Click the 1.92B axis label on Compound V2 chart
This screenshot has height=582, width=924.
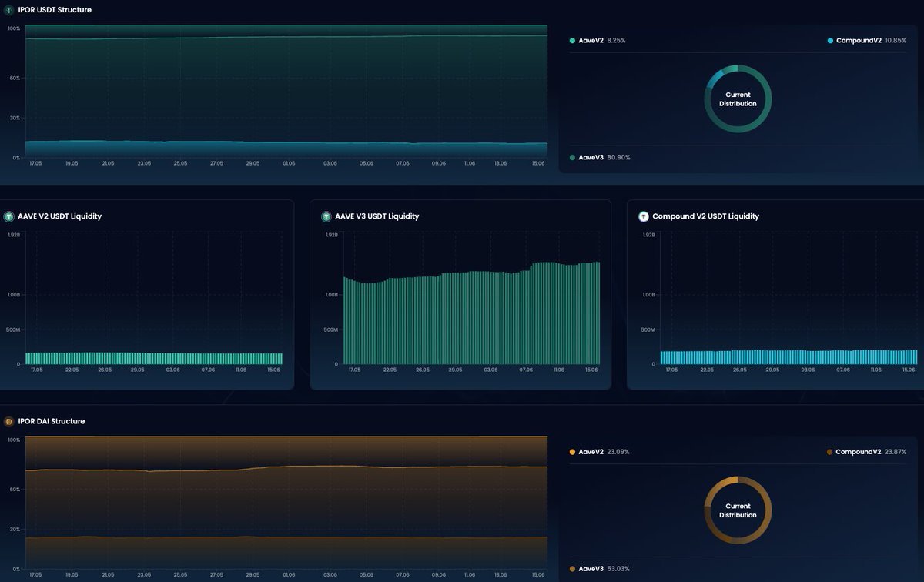click(x=648, y=235)
